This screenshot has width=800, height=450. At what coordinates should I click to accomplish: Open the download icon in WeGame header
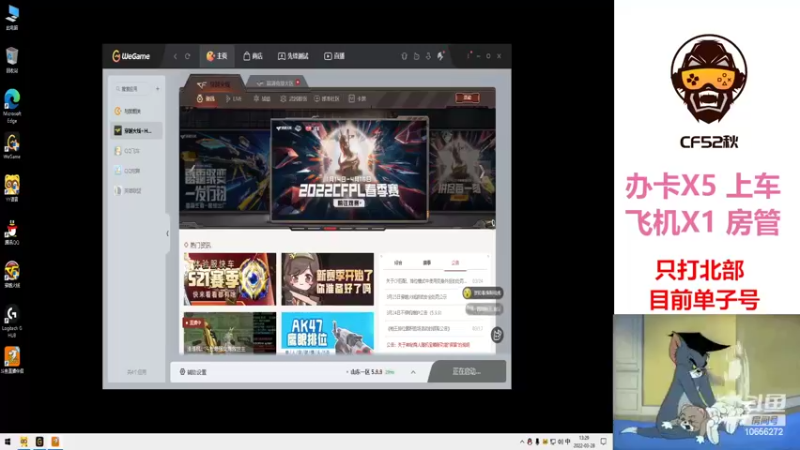[x=428, y=56]
